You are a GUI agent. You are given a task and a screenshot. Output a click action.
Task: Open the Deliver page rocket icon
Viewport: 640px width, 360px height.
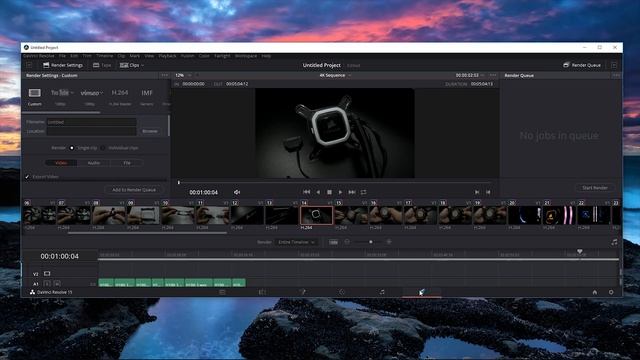click(x=422, y=292)
